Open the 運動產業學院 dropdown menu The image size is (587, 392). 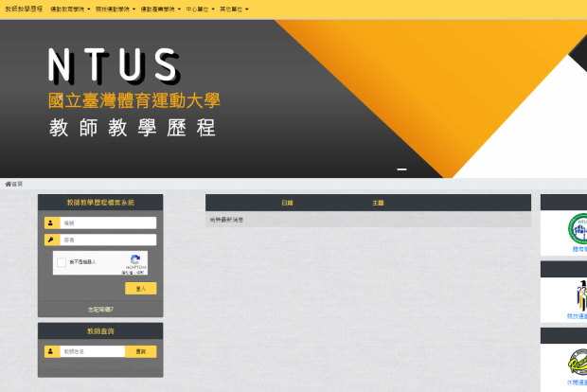pyautogui.click(x=161, y=9)
